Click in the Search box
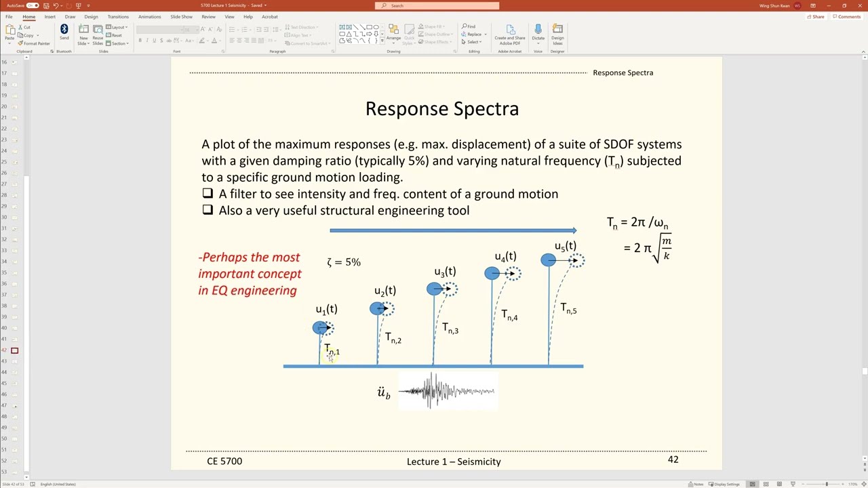 coord(437,5)
